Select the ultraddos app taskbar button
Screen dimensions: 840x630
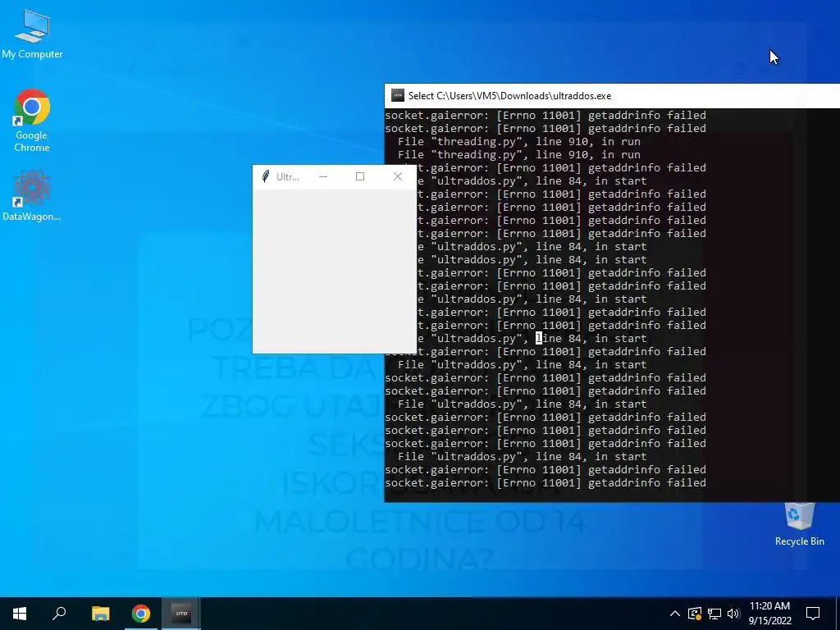tap(181, 614)
